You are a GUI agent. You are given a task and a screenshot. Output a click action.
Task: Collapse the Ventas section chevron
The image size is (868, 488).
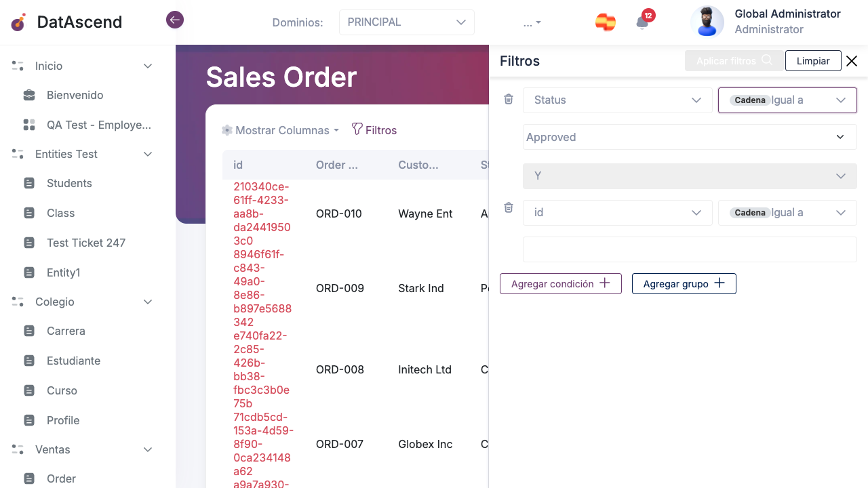click(x=148, y=449)
